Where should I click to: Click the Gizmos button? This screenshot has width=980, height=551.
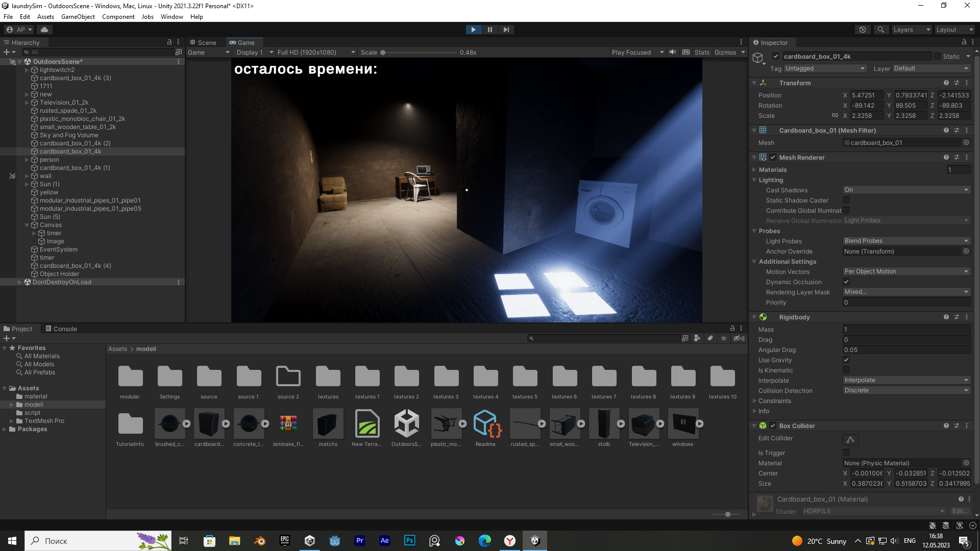tap(725, 53)
